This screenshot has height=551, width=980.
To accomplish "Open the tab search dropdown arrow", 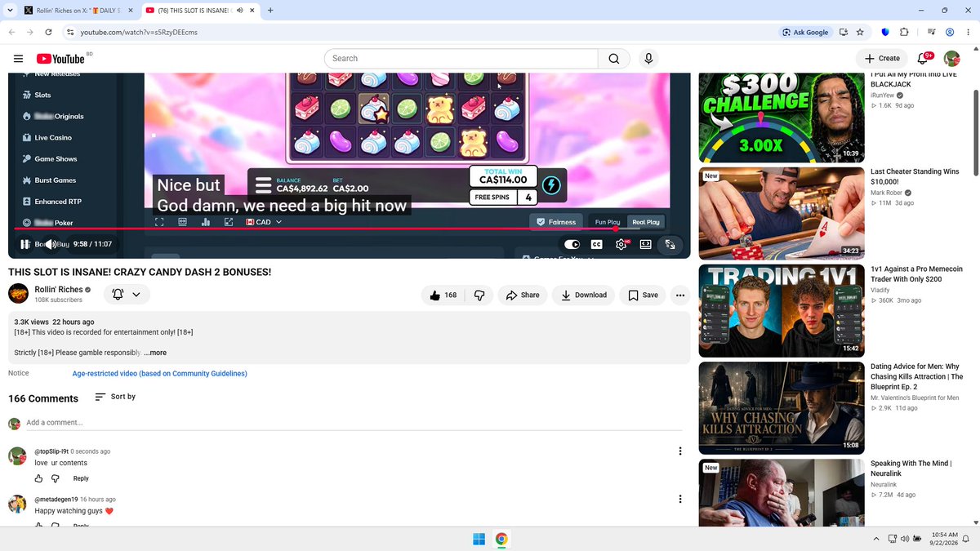I will click(x=8, y=10).
